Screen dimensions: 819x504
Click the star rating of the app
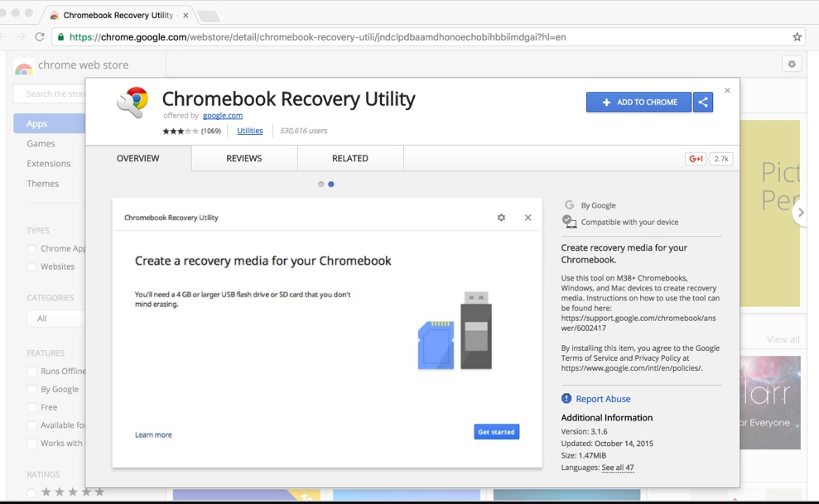(181, 131)
